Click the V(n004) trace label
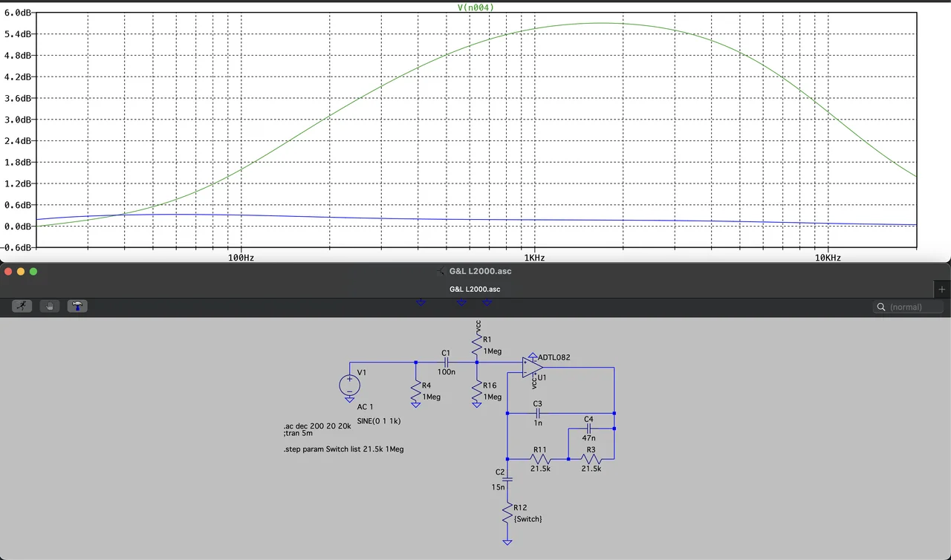 [x=476, y=7]
